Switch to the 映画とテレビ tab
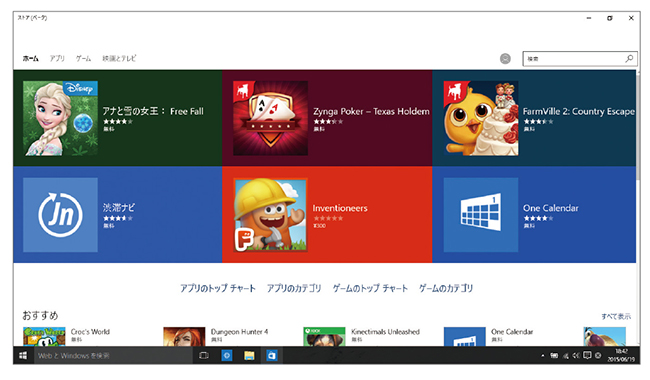 (119, 58)
